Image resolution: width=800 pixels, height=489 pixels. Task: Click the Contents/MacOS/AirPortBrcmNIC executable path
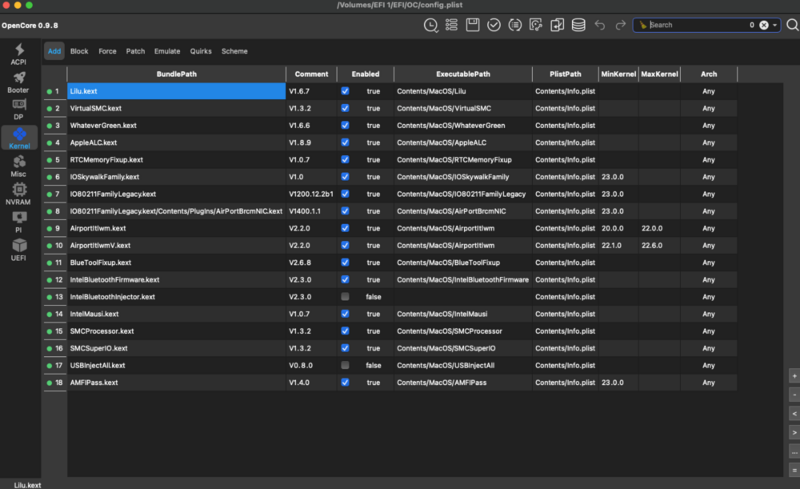(x=463, y=211)
